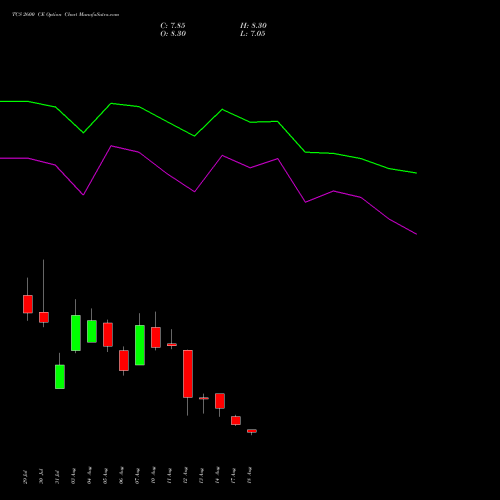Click the long red candlestick for 12 Aug
Image resolution: width=500 pixels, height=500 pixels.
188,374
